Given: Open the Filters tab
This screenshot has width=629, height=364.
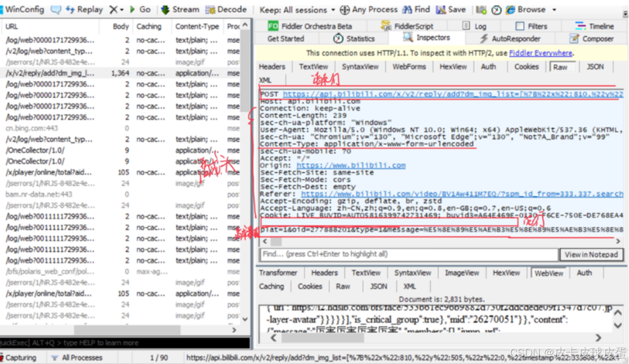Looking at the screenshot, I should (x=531, y=26).
